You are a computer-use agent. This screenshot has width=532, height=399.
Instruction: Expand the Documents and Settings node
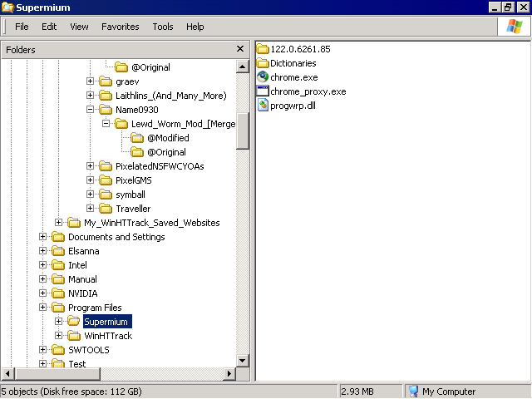(x=42, y=236)
